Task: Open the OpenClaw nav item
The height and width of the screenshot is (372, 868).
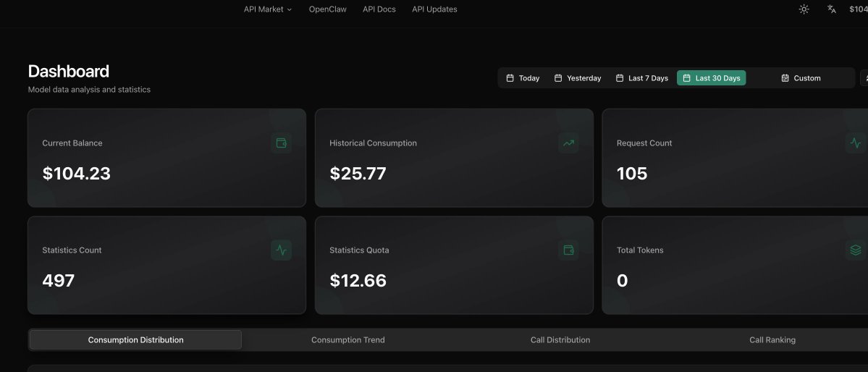Action: point(328,9)
